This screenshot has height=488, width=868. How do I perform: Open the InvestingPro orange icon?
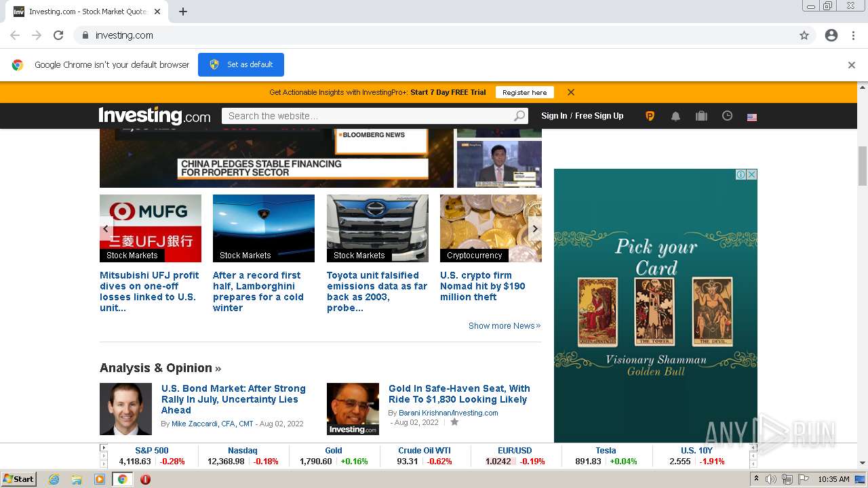tap(650, 116)
